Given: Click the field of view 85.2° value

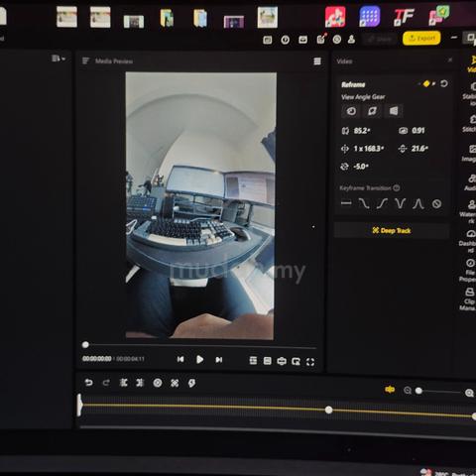Looking at the screenshot, I should point(362,131).
